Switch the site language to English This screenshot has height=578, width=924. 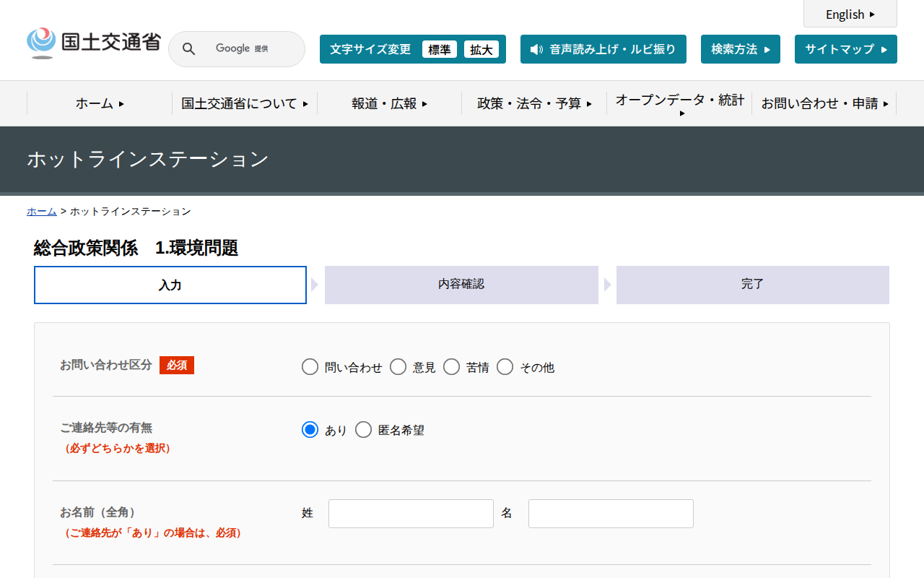pyautogui.click(x=850, y=14)
